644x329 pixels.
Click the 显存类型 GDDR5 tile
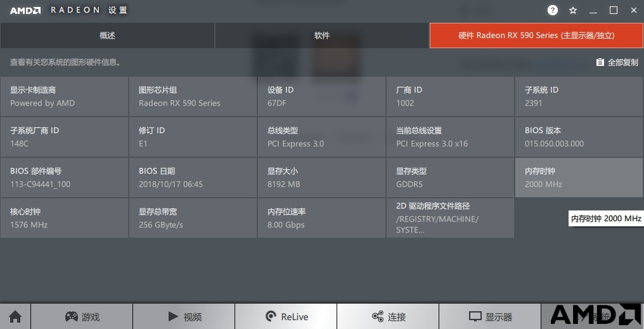click(x=450, y=177)
